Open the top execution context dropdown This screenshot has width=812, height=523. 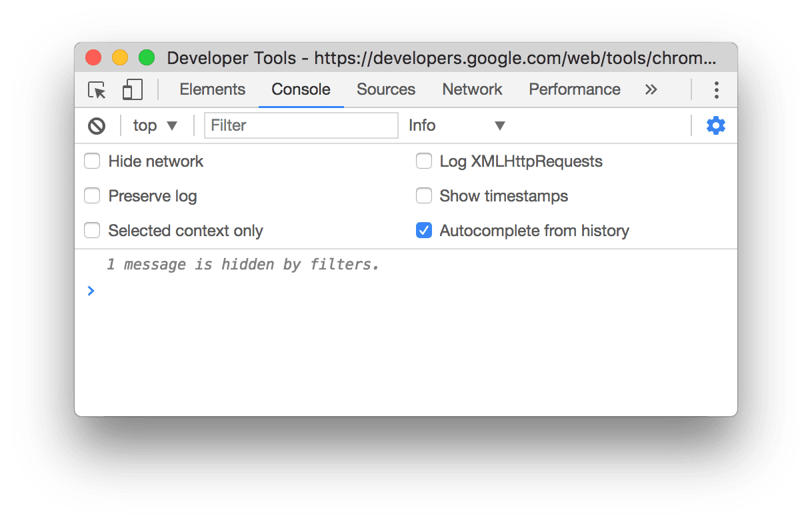click(155, 125)
